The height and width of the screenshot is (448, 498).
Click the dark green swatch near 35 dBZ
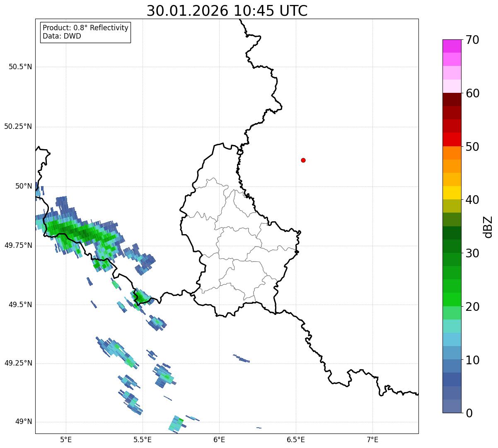(x=452, y=233)
